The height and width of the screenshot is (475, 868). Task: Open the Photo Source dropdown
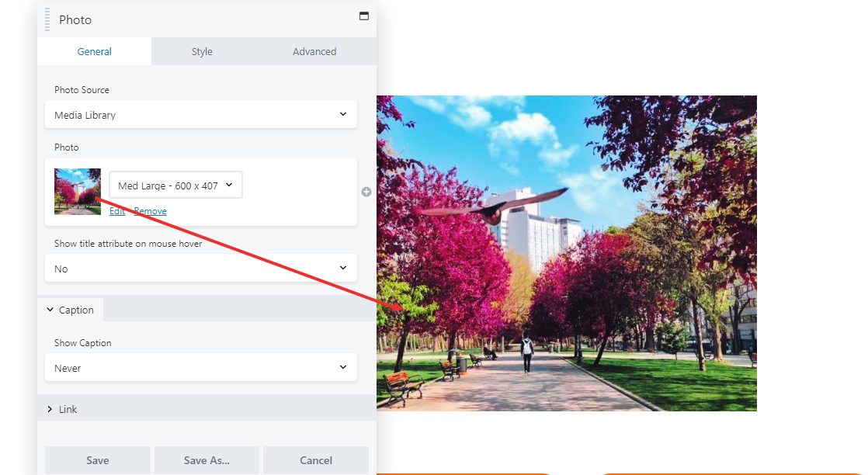point(201,115)
